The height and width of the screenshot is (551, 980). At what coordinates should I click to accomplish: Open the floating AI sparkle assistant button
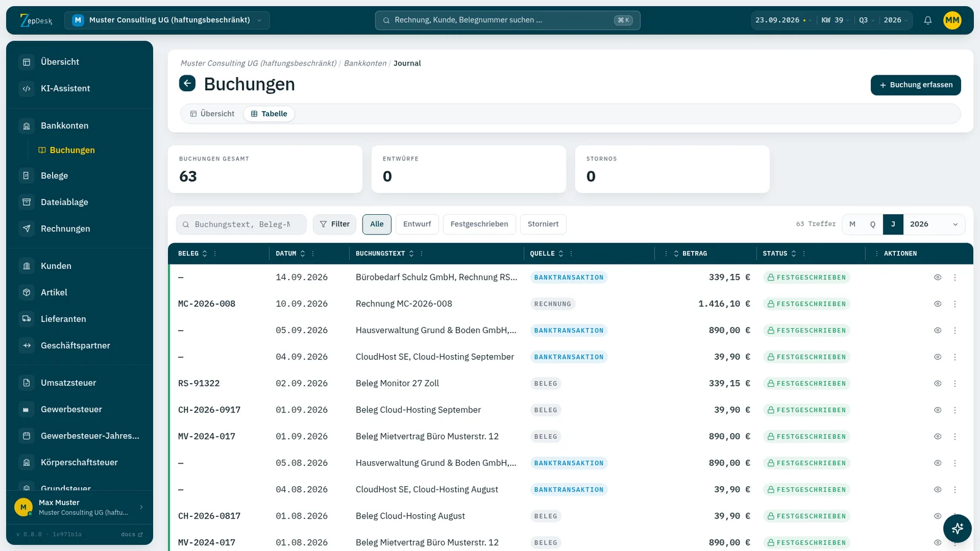957,528
